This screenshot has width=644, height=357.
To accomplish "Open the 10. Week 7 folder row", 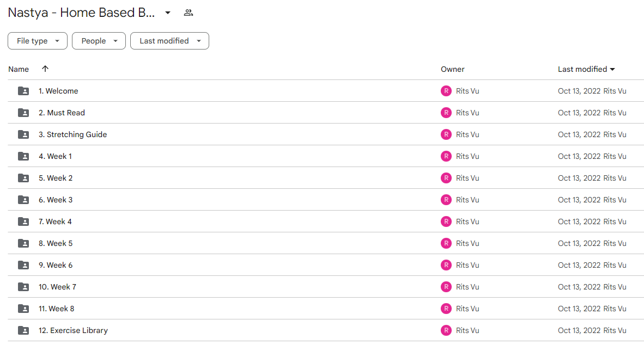I will tap(326, 287).
